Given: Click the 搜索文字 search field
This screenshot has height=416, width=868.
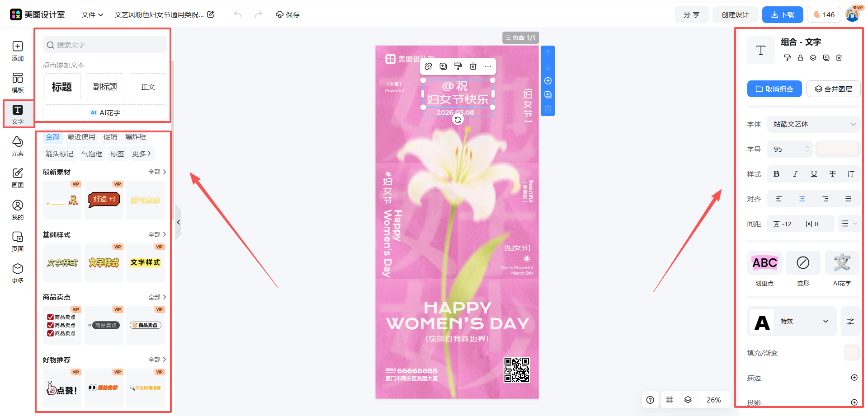Looking at the screenshot, I should tap(105, 45).
